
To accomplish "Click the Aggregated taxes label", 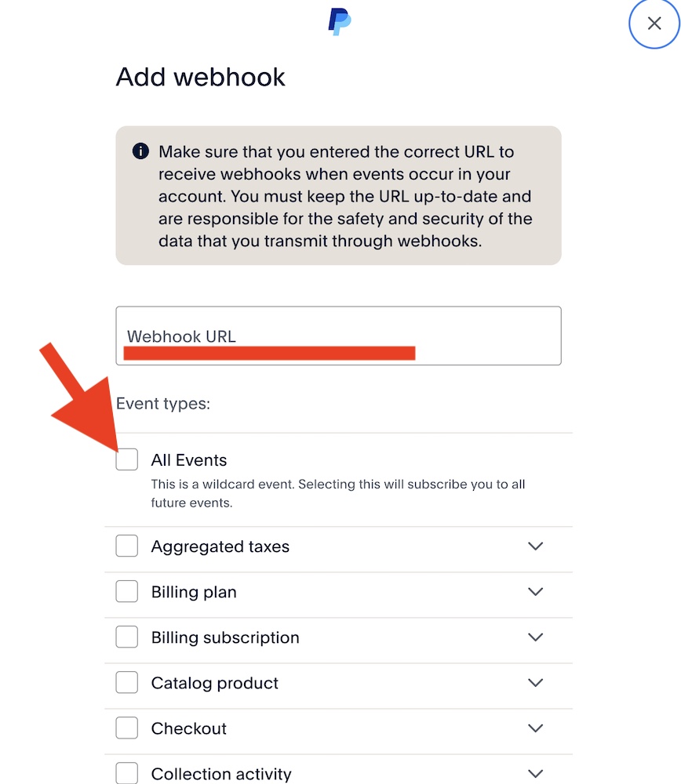I will (x=220, y=546).
